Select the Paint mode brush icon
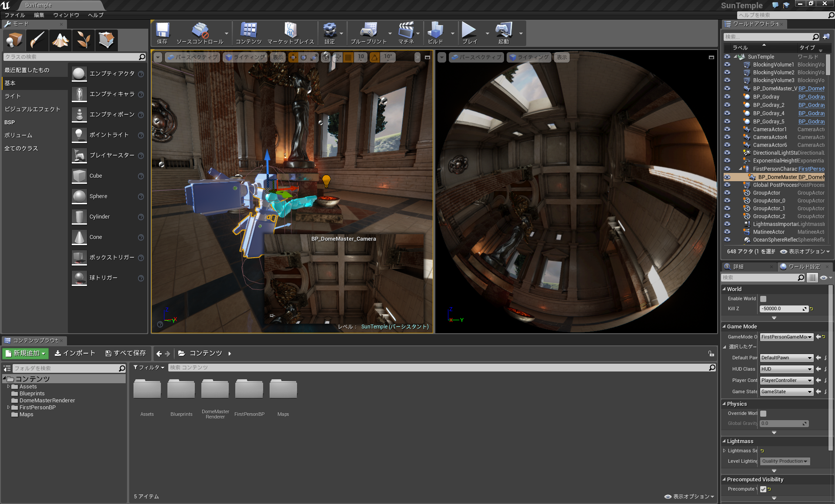 [37, 40]
